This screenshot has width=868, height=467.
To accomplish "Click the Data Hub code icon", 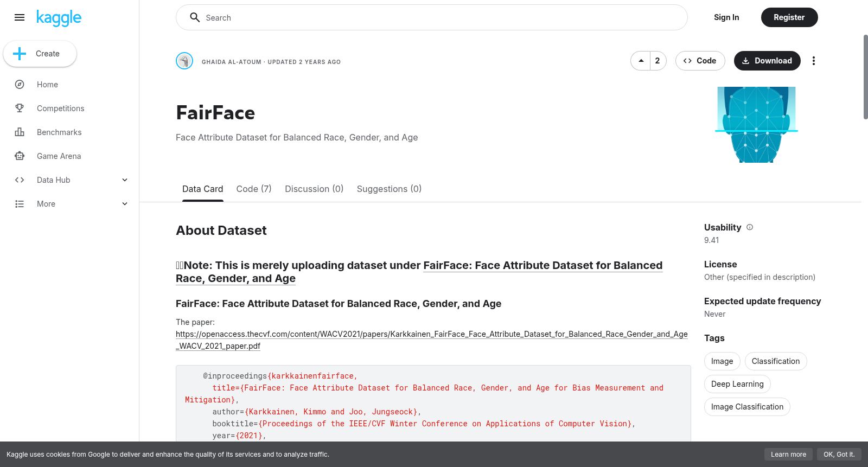I will (x=20, y=180).
